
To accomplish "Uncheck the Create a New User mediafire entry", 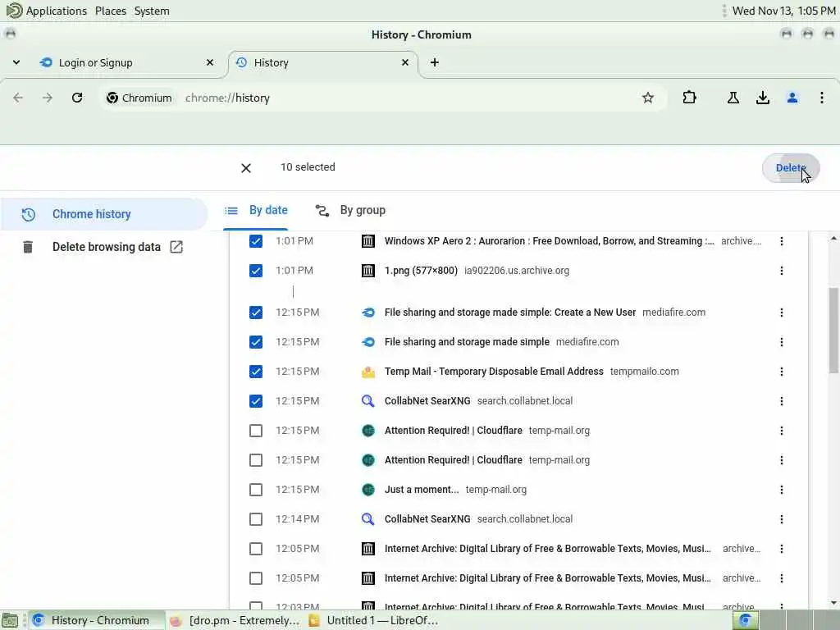I will point(256,313).
